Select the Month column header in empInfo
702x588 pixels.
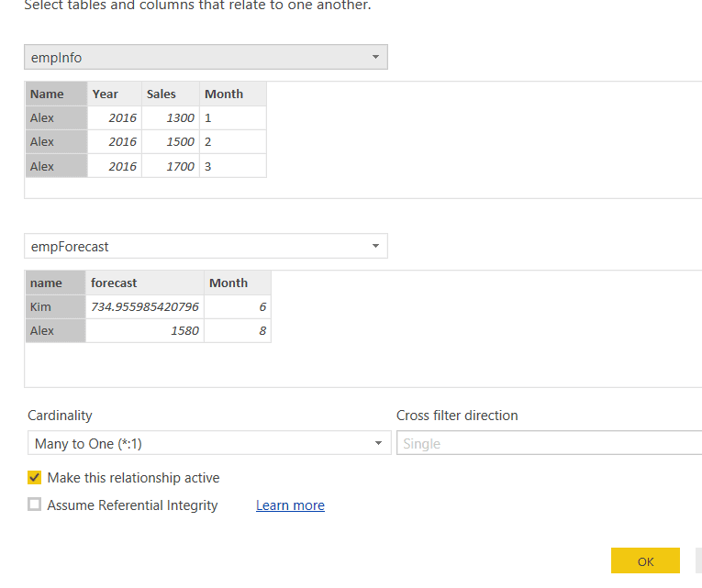click(233, 94)
